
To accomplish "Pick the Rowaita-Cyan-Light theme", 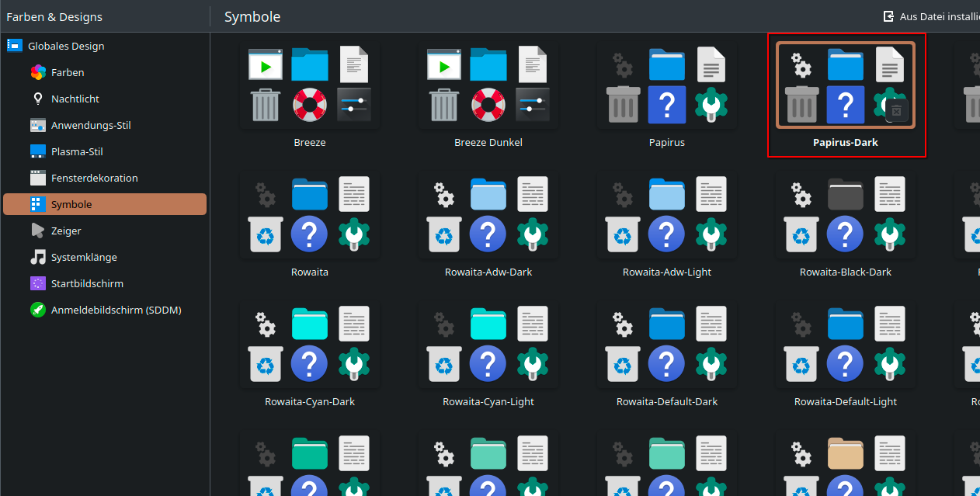I will [x=488, y=344].
